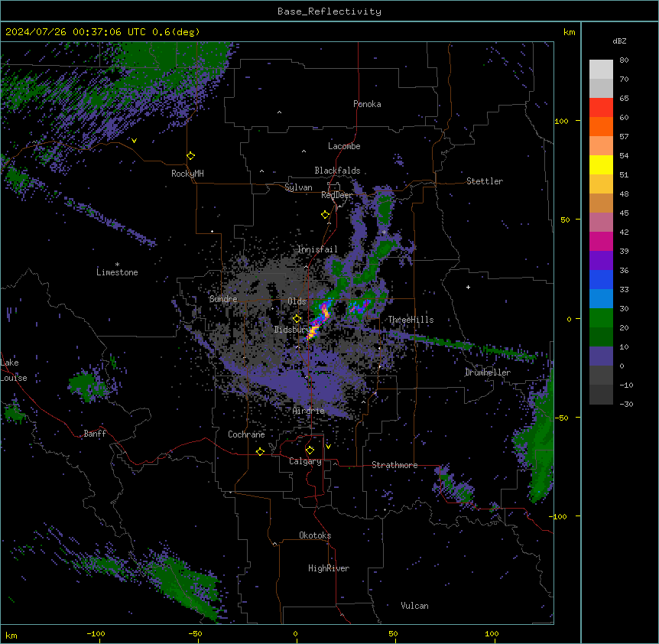Click the RockyMH label
This screenshot has width=659, height=644.
187,174
